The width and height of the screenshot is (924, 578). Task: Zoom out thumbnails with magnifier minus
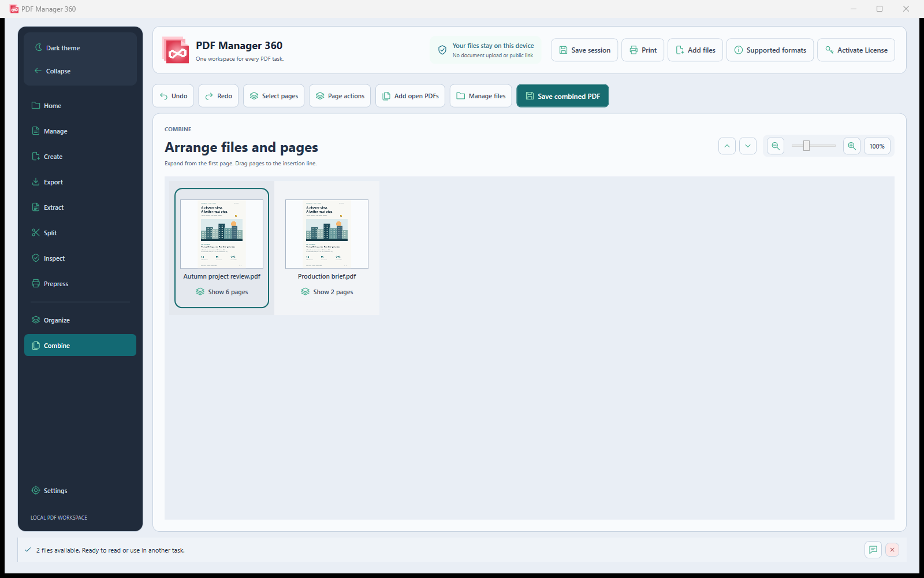tap(776, 146)
